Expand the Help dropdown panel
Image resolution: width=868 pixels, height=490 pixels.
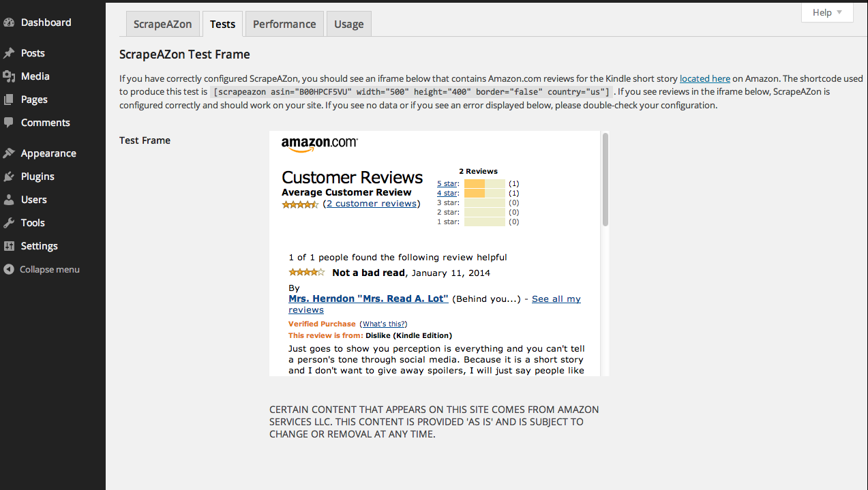point(827,12)
